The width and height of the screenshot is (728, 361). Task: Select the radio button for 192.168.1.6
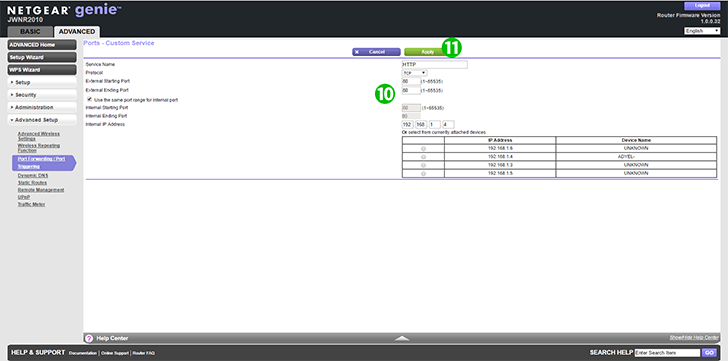423,148
